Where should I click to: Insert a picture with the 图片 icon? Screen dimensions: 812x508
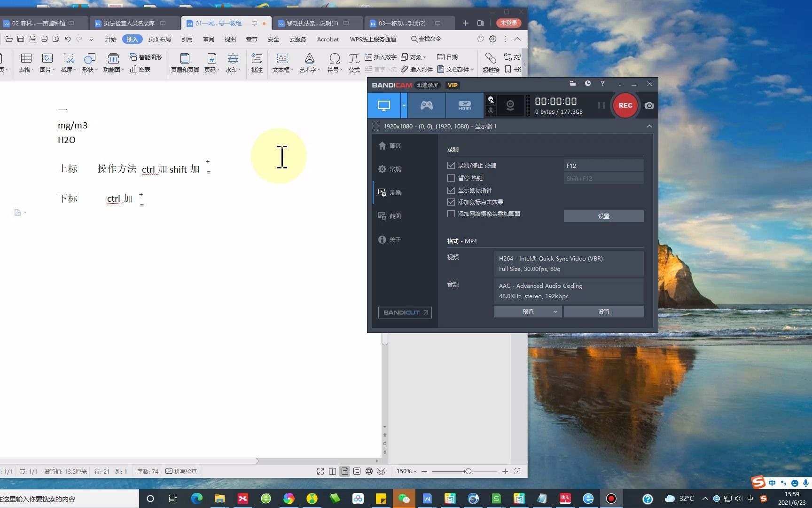coord(47,63)
